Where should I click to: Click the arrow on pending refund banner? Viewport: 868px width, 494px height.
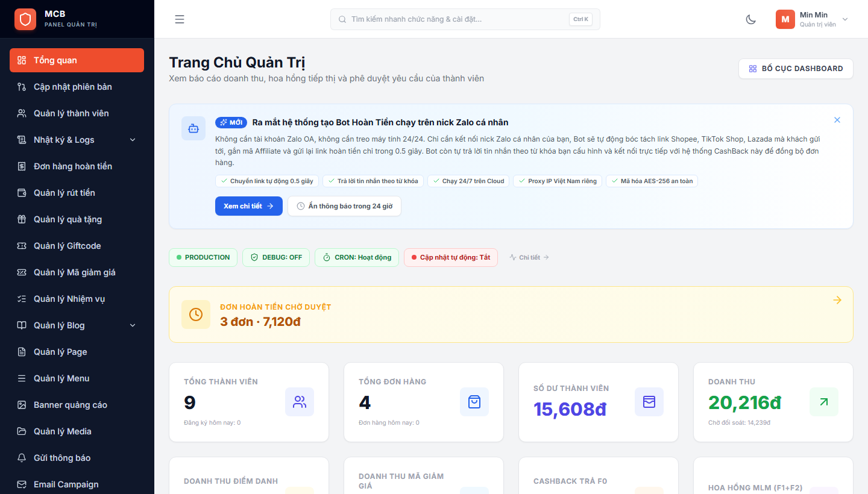click(x=837, y=300)
